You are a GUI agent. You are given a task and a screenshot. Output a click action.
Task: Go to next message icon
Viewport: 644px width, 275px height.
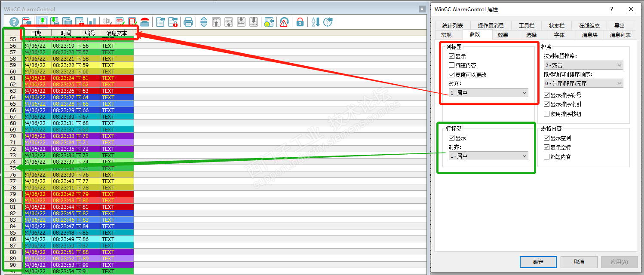click(241, 22)
